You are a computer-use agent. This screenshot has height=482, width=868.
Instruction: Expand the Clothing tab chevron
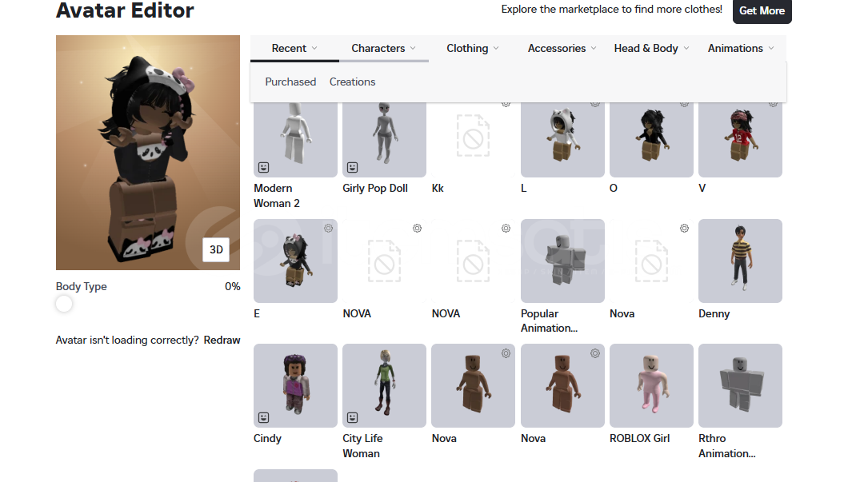coord(496,48)
